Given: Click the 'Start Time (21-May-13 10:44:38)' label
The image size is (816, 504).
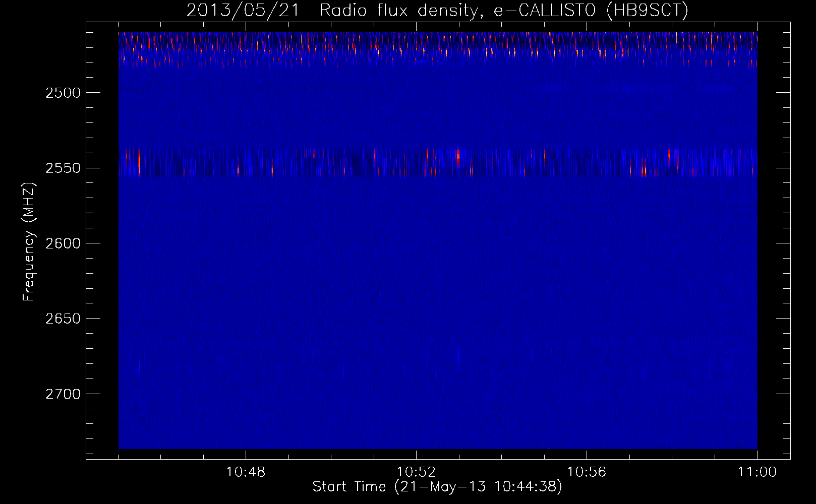Looking at the screenshot, I should point(437,487).
